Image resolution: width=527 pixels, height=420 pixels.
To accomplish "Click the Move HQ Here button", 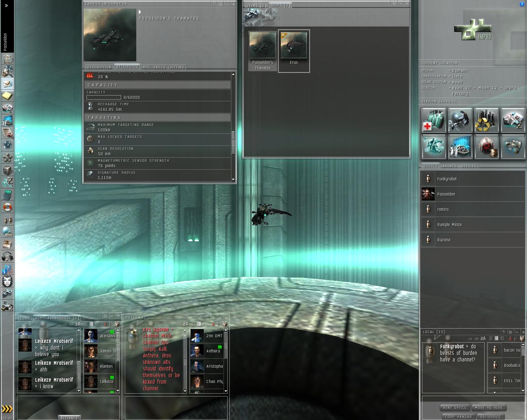I will 489,408.
